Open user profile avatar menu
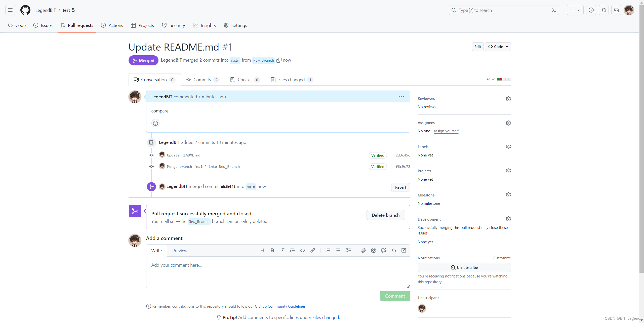 point(629,10)
